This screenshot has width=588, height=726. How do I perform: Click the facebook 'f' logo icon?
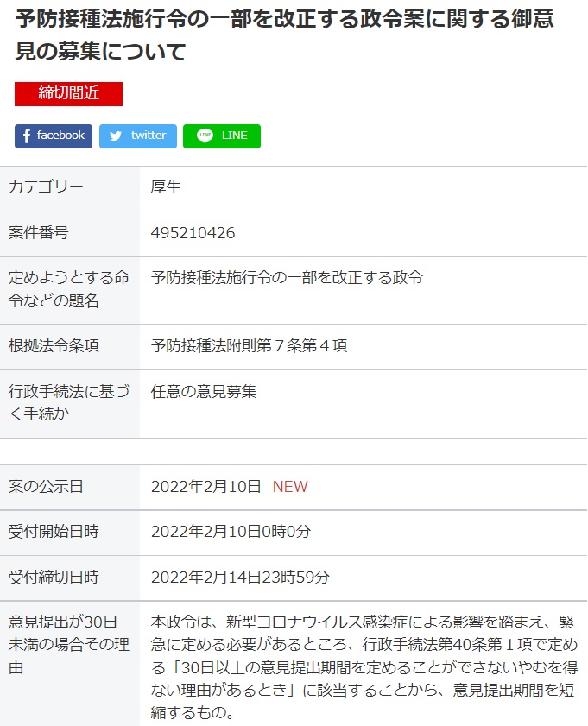pyautogui.click(x=27, y=136)
